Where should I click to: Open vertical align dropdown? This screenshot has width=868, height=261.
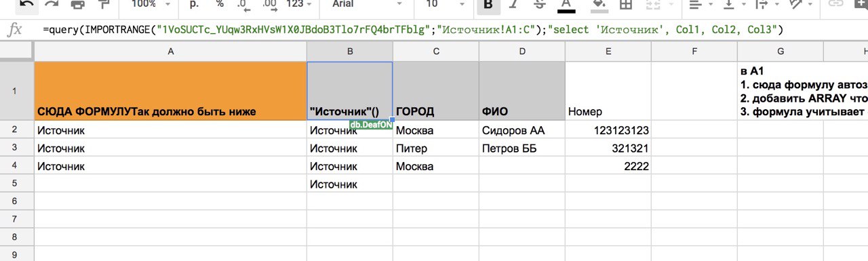(734, 4)
